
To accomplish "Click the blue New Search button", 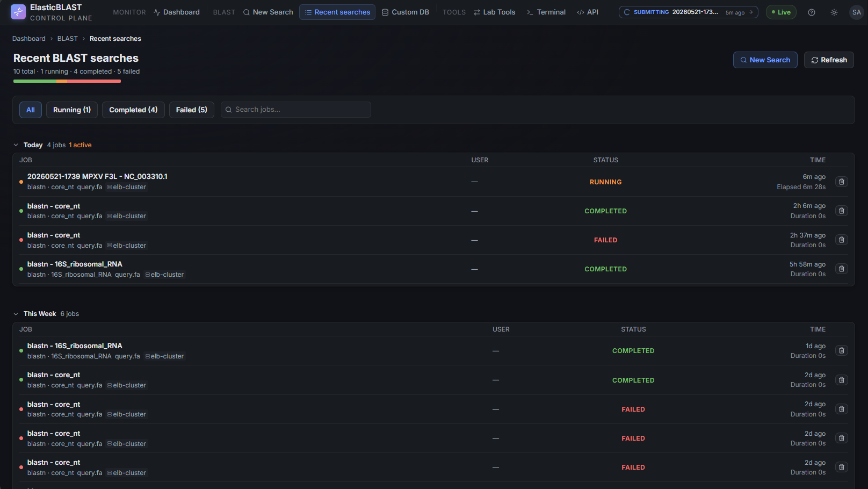I will click(765, 60).
